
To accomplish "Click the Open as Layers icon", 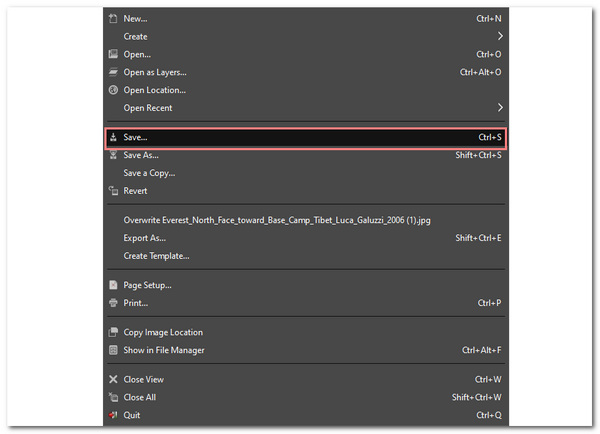I will tap(113, 72).
